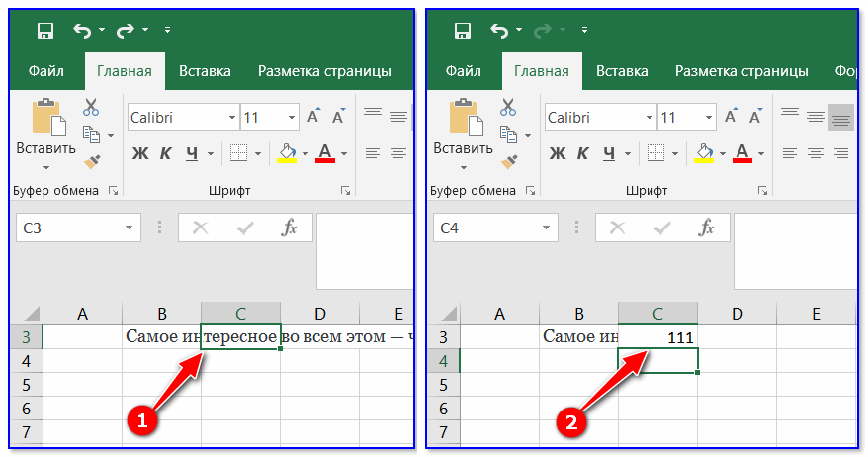Toggle Underline Ч in left window
This screenshot has width=868, height=457.
click(192, 153)
